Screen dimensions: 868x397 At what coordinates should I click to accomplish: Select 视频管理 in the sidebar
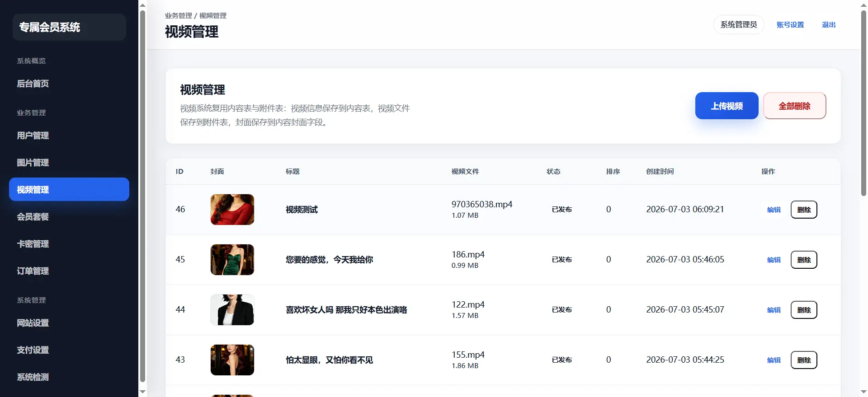click(69, 189)
